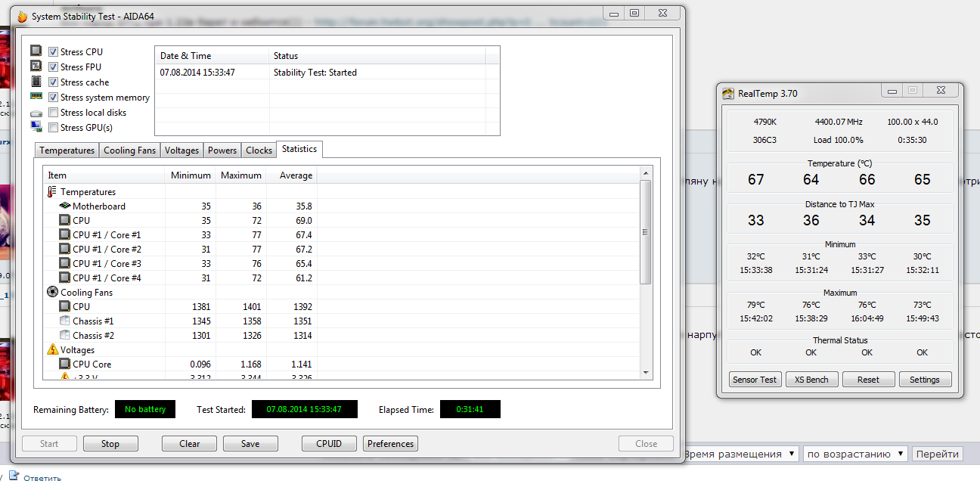Select the Stability Test: Started log entry
980x487 pixels.
(x=327, y=73)
